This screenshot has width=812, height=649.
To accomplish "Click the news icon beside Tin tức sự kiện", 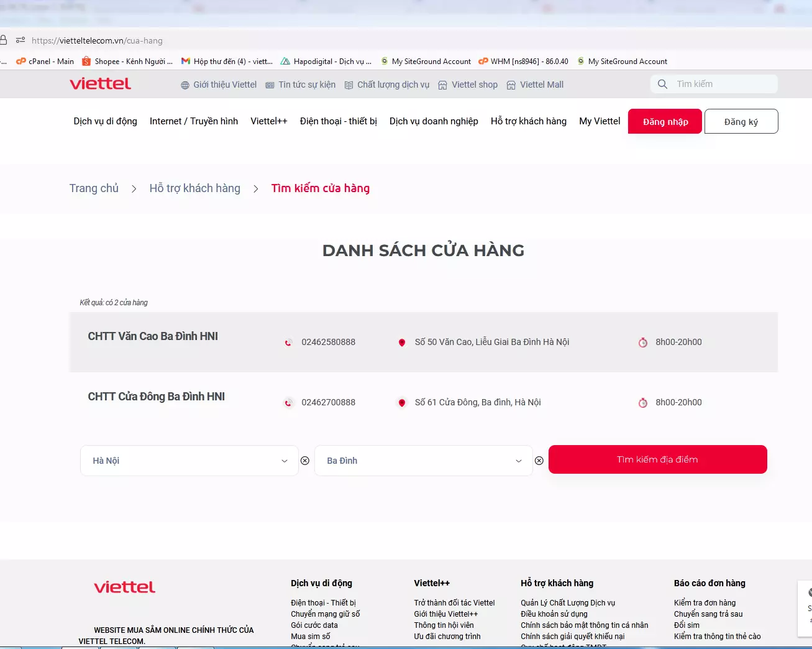I will [x=270, y=85].
